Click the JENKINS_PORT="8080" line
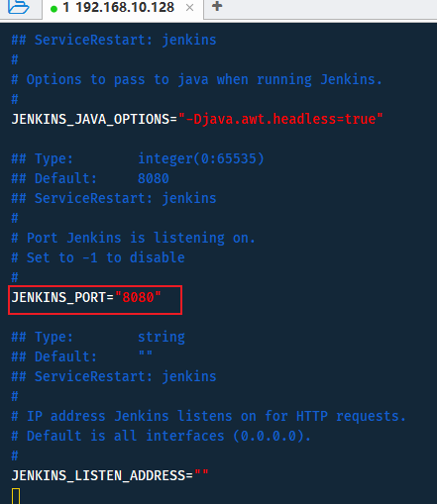 click(86, 298)
